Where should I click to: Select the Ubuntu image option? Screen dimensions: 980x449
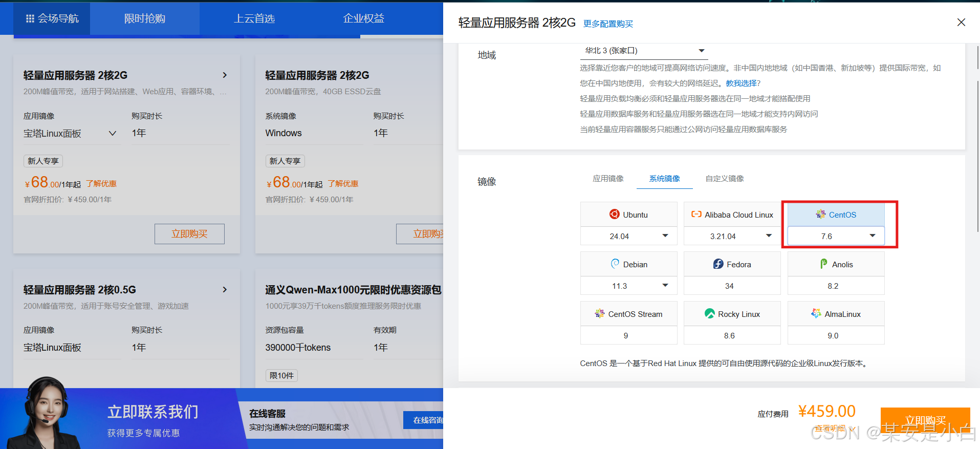629,215
